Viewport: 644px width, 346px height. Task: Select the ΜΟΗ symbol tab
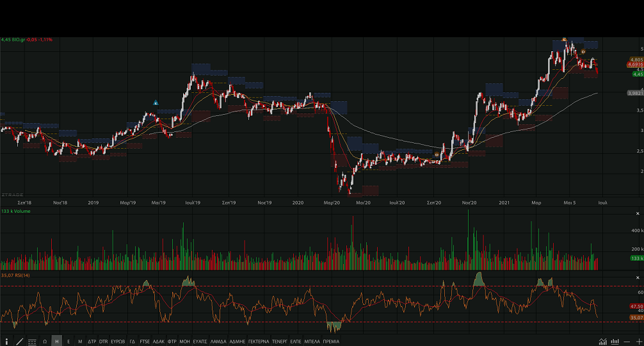(x=184, y=342)
